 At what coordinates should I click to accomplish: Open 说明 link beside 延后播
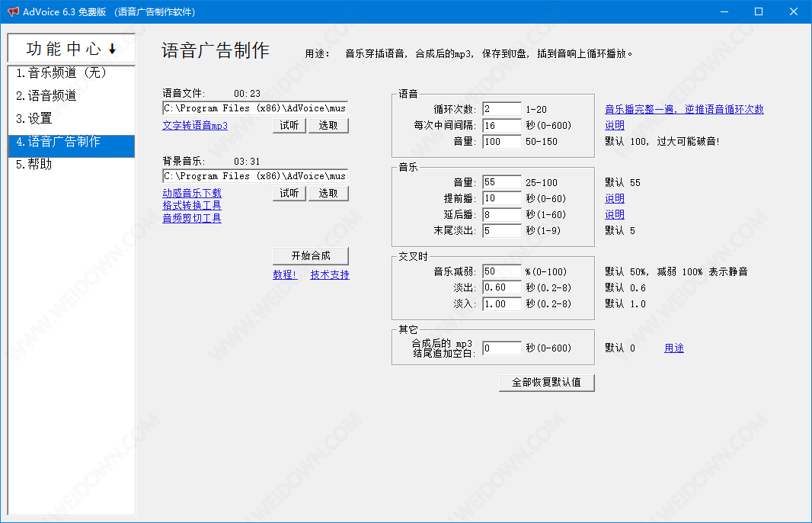(615, 214)
